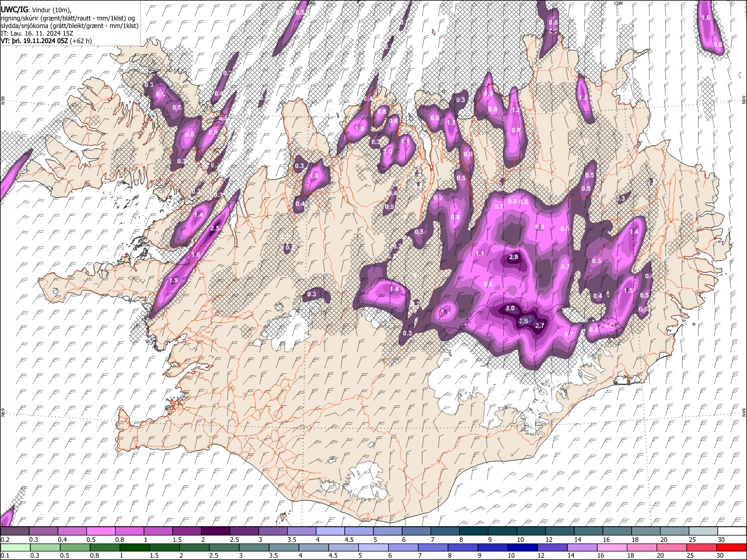
Task: Click the 'IT: Lau. 16. 11. 2024 15Z' line
Action: pos(37,33)
